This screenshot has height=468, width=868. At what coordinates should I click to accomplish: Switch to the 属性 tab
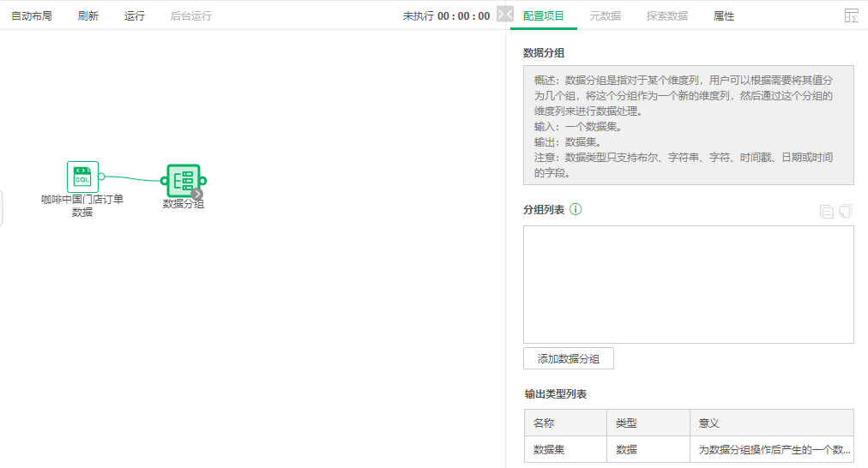(x=724, y=16)
